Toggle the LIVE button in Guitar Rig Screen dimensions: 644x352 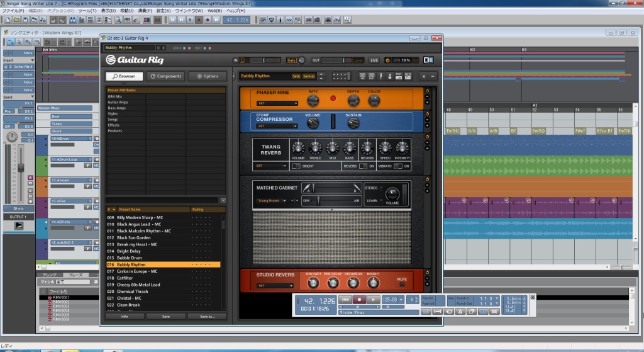point(374,60)
